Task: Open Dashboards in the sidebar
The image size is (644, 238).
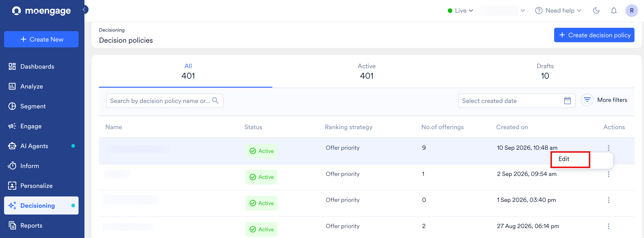Action: point(41,66)
